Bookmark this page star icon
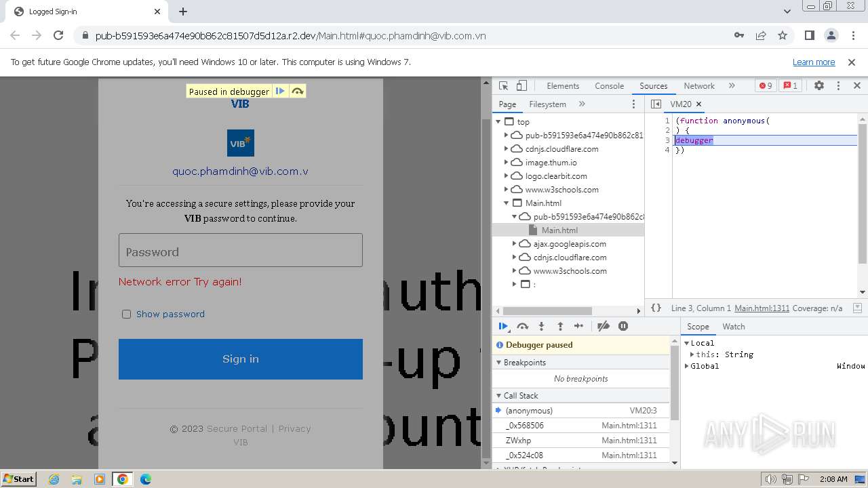 tap(783, 35)
